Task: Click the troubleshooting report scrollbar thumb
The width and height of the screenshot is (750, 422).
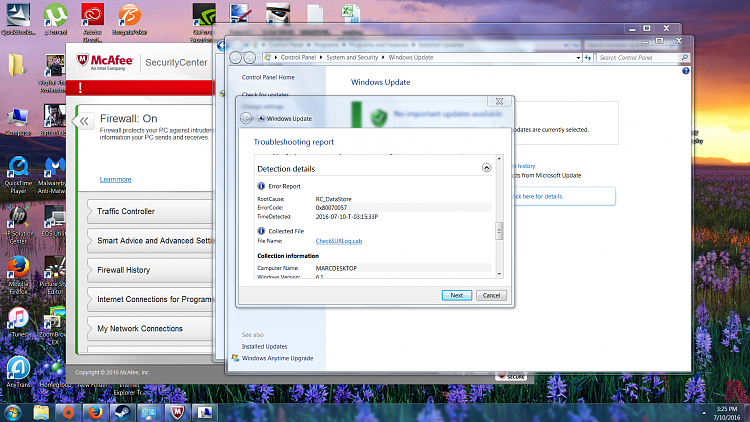Action: (x=499, y=231)
